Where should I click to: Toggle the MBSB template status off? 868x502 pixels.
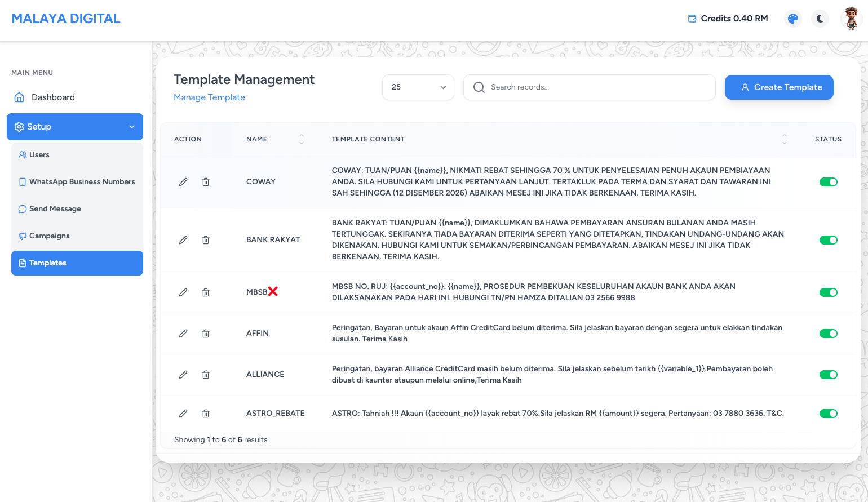(829, 292)
